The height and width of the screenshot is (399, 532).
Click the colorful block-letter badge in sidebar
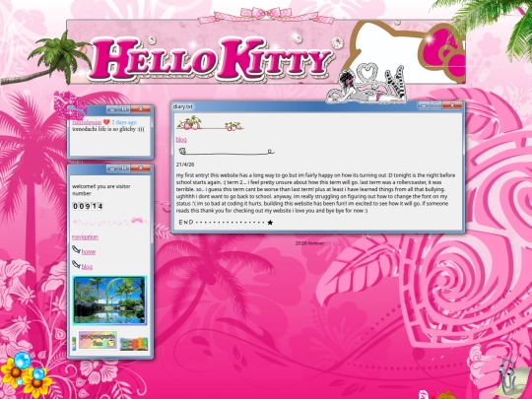point(134,344)
